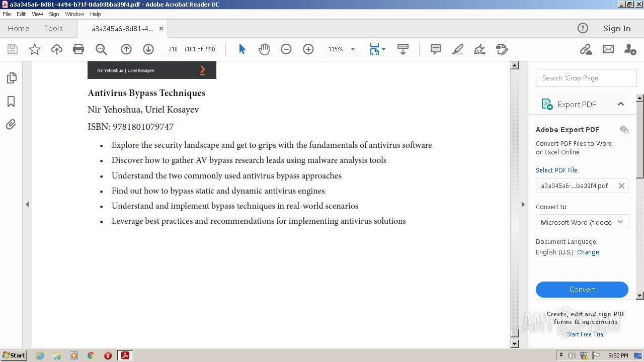Image resolution: width=644 pixels, height=362 pixels.
Task: Open the Sign menu
Action: [x=54, y=14]
